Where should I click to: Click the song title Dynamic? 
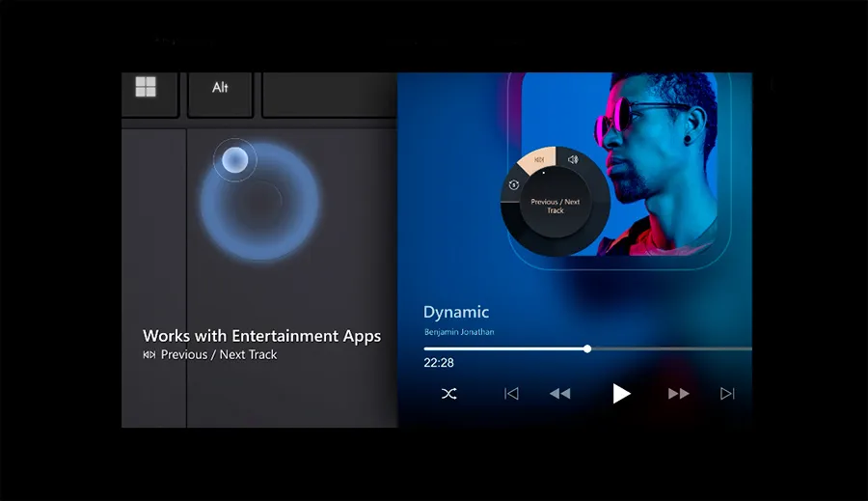pyautogui.click(x=456, y=312)
